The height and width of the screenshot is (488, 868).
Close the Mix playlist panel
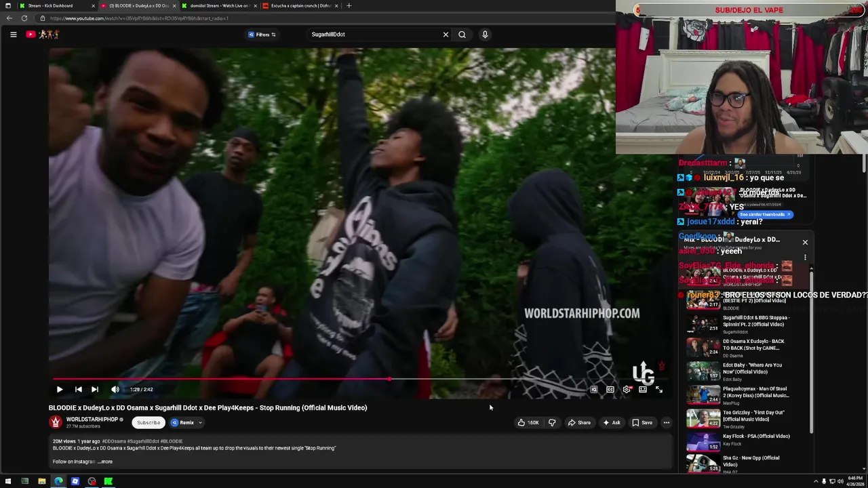(805, 242)
